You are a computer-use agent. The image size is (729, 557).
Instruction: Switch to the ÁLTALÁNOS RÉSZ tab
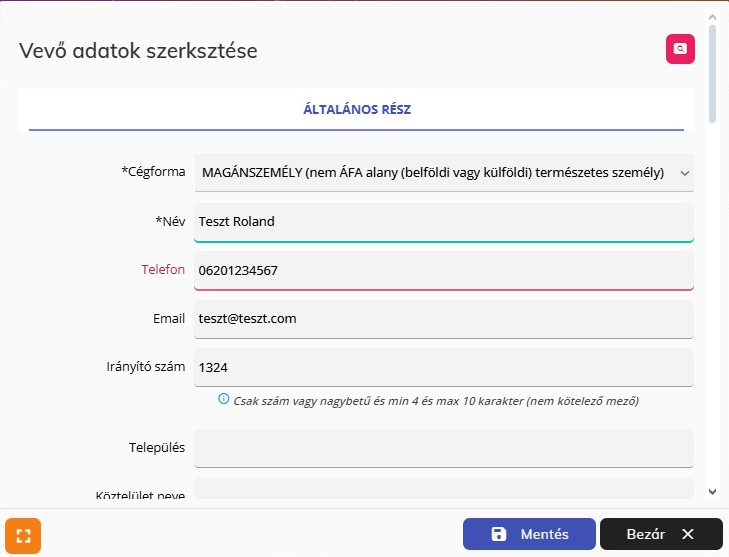click(356, 110)
